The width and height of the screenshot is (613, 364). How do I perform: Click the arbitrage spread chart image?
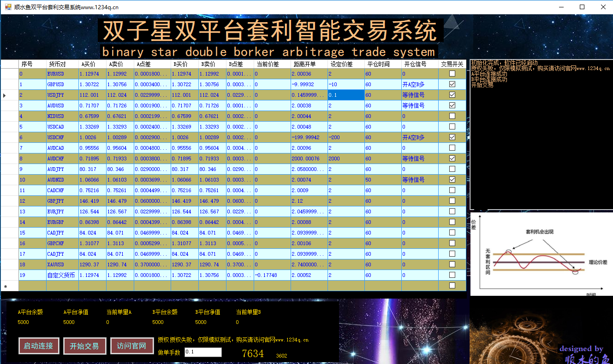pos(541,254)
